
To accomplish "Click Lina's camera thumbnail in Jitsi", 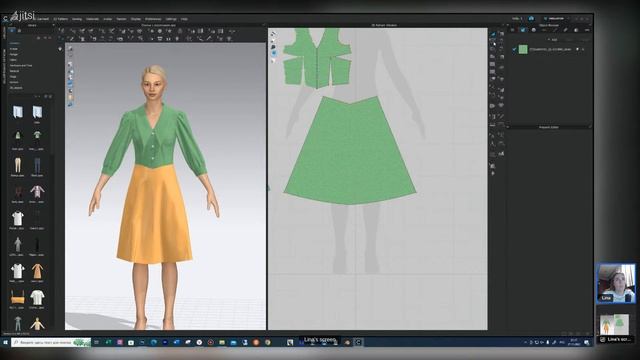I will (616, 283).
